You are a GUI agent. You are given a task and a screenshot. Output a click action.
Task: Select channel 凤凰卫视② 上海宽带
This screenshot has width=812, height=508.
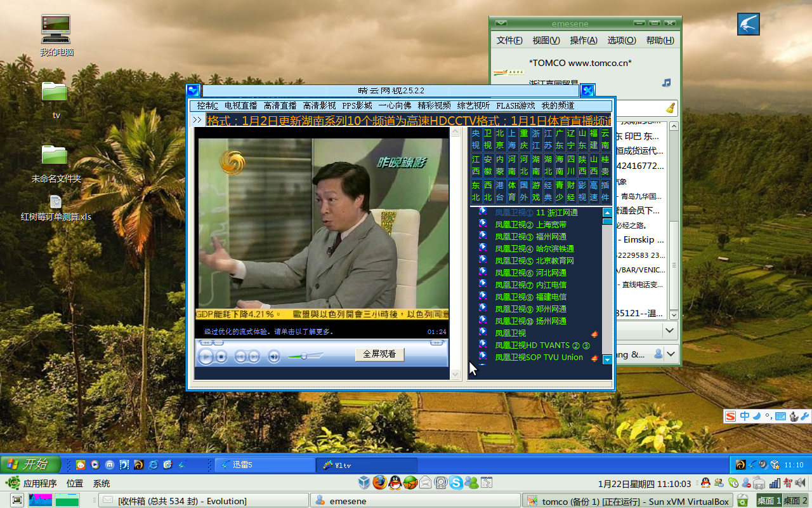point(531,225)
